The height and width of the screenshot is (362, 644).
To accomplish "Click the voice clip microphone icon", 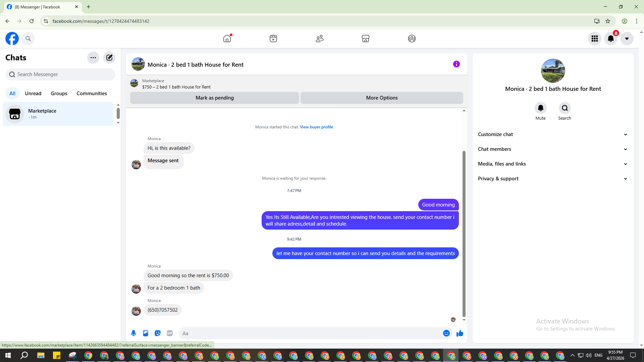I will click(133, 333).
